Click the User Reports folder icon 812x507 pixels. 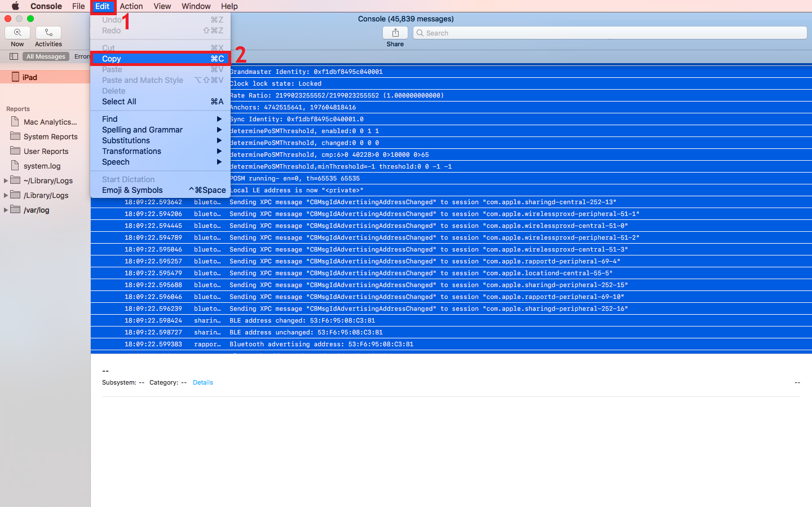(15, 151)
